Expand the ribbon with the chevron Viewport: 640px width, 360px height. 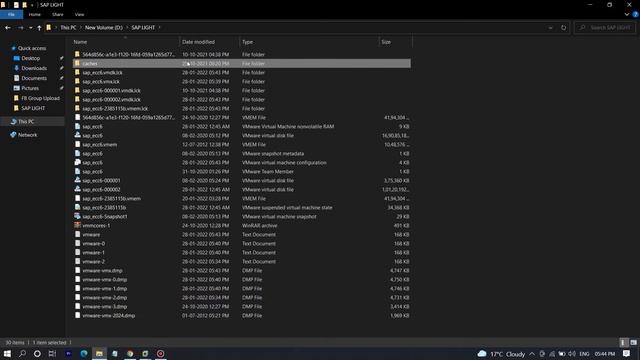click(x=627, y=14)
